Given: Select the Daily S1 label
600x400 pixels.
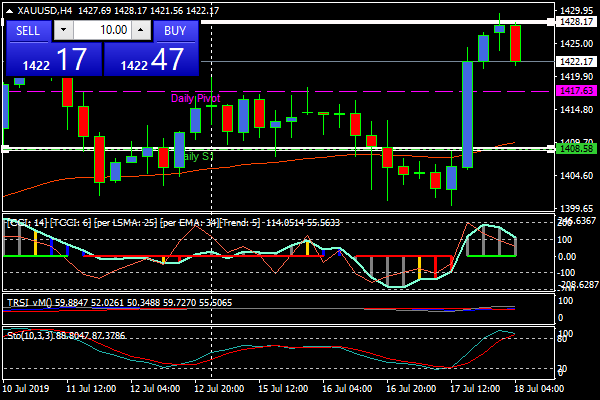Looking at the screenshot, I should tap(196, 157).
